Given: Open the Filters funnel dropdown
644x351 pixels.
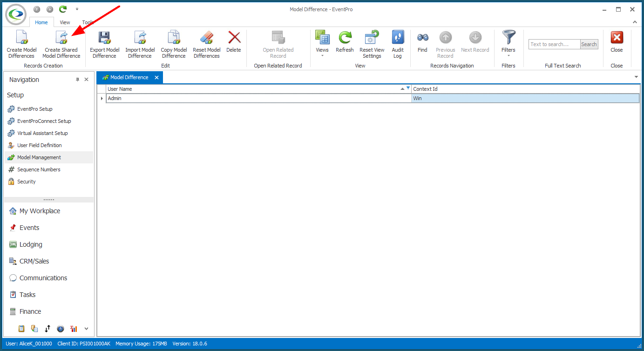Looking at the screenshot, I should pyautogui.click(x=508, y=45).
